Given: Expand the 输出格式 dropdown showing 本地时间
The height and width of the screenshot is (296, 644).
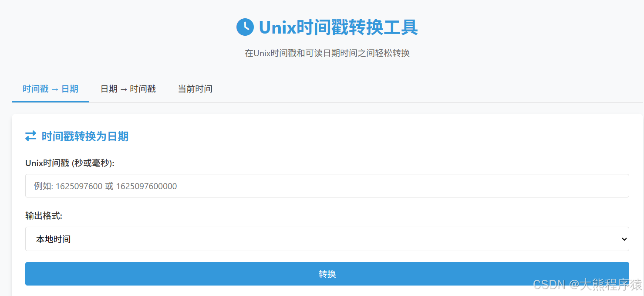Looking at the screenshot, I should tap(327, 239).
